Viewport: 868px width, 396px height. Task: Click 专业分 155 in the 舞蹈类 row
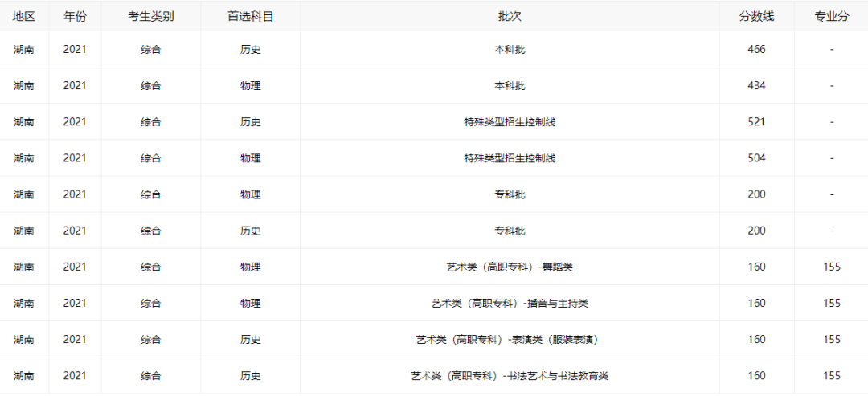[x=831, y=267]
